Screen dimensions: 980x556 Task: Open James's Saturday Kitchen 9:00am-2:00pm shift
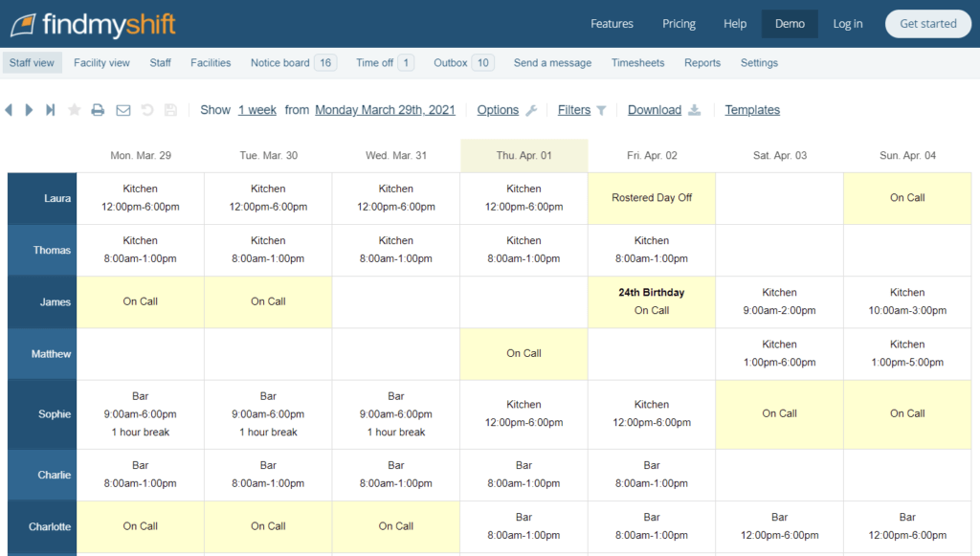click(x=779, y=301)
